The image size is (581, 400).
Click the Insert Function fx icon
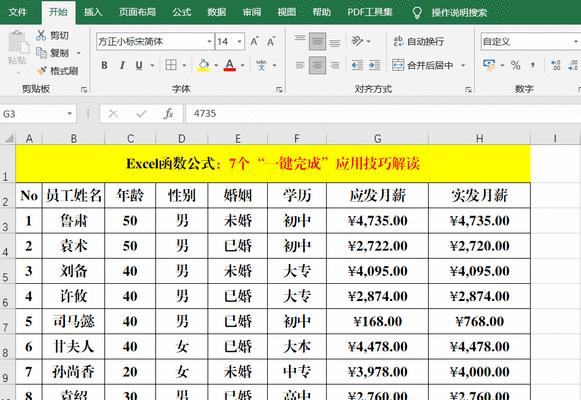tap(169, 114)
